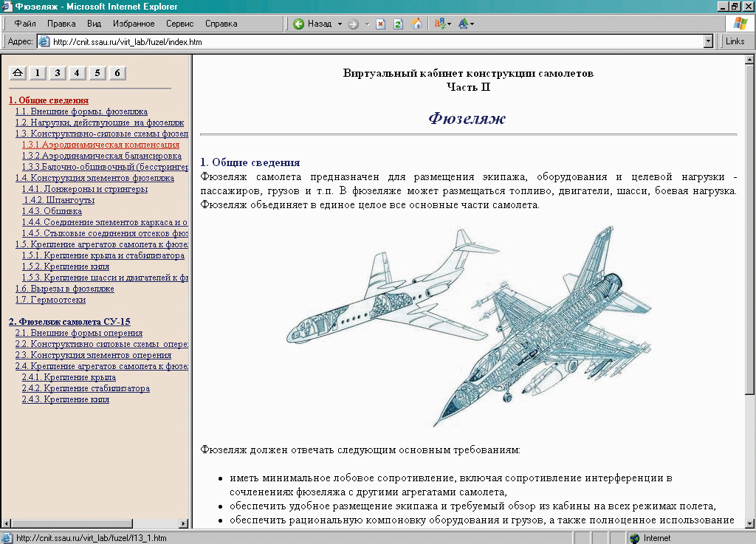Click the Stop loading icon
756x544 pixels.
[380, 24]
